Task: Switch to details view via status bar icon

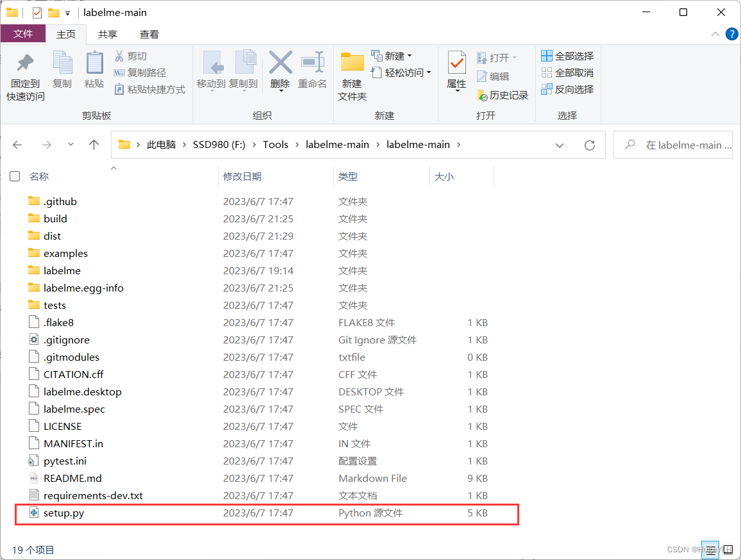Action: pyautogui.click(x=710, y=550)
